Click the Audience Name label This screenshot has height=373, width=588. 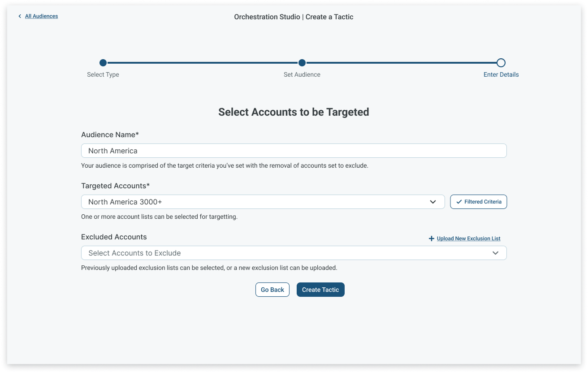pyautogui.click(x=110, y=134)
